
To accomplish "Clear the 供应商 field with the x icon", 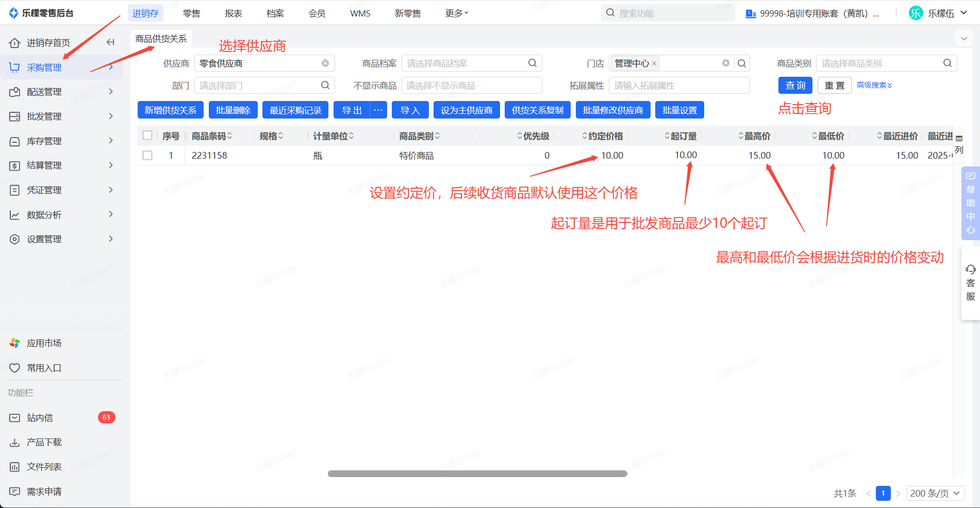I will 325,63.
